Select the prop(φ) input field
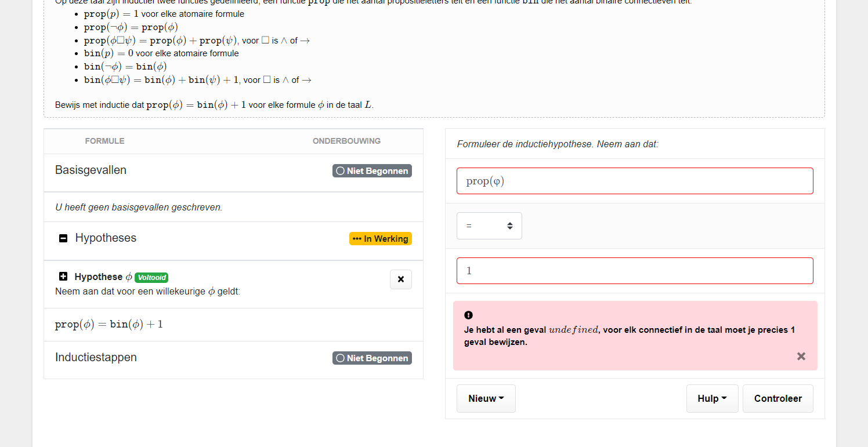Screen dimensions: 868x447 point(635,180)
